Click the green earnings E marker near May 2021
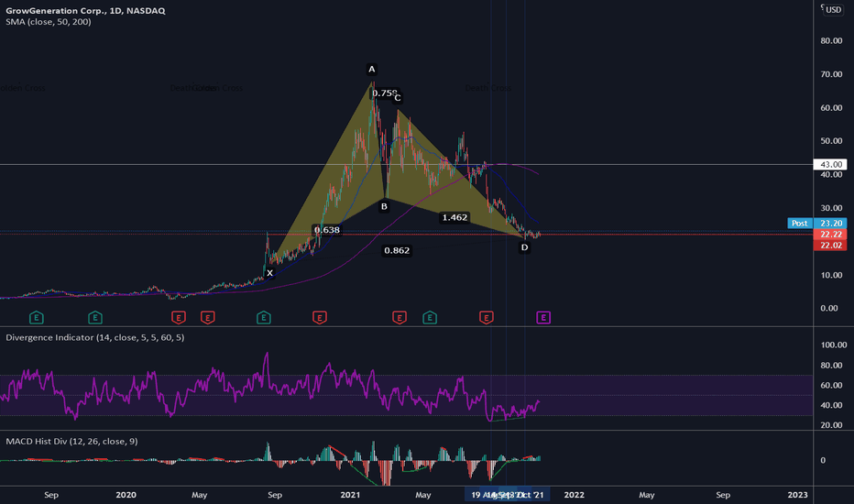Screen dimensions: 854x504 click(x=429, y=317)
